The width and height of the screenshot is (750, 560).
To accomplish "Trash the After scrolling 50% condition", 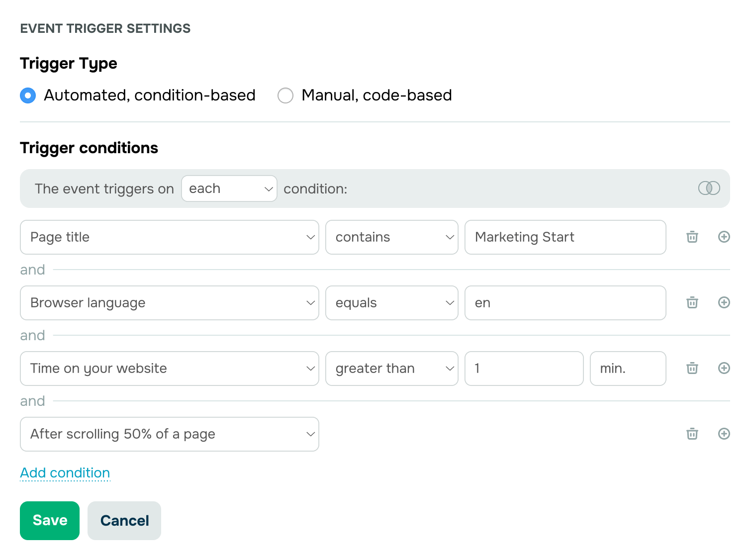I will click(x=692, y=434).
